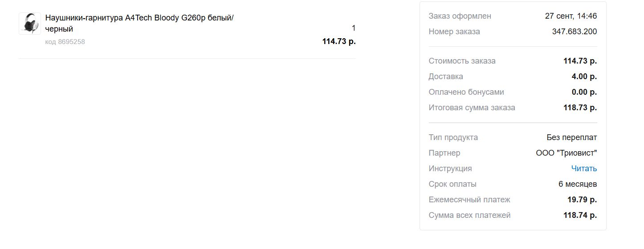
Task: Open the headset product thumbnail image
Action: tap(30, 24)
